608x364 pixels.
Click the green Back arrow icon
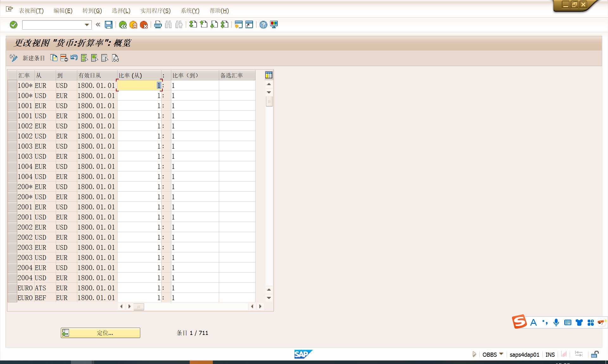(123, 25)
